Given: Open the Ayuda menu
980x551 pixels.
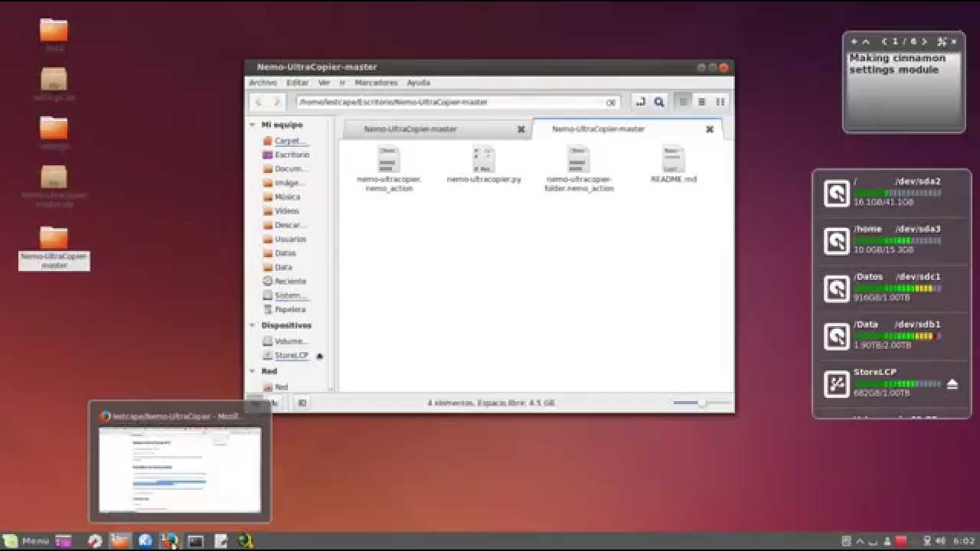Looking at the screenshot, I should click(x=418, y=83).
